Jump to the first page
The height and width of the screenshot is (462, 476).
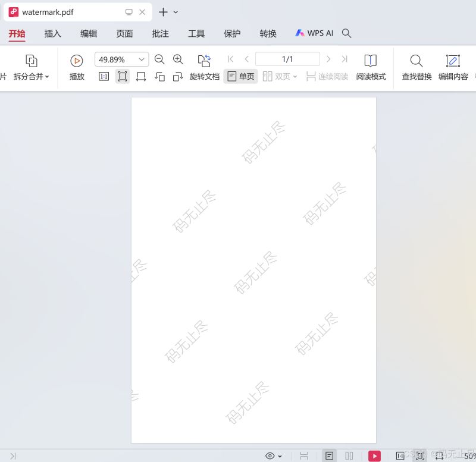coord(231,59)
